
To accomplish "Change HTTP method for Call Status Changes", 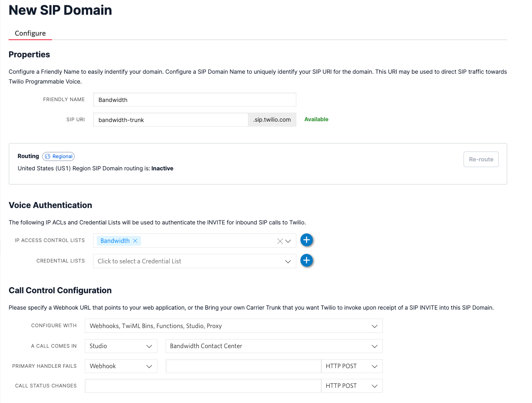I will pos(352,386).
